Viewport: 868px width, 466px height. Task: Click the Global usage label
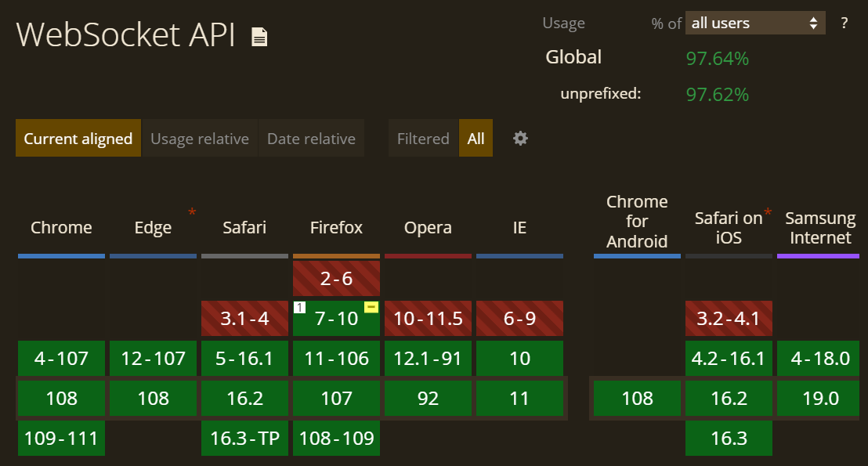[x=573, y=57]
